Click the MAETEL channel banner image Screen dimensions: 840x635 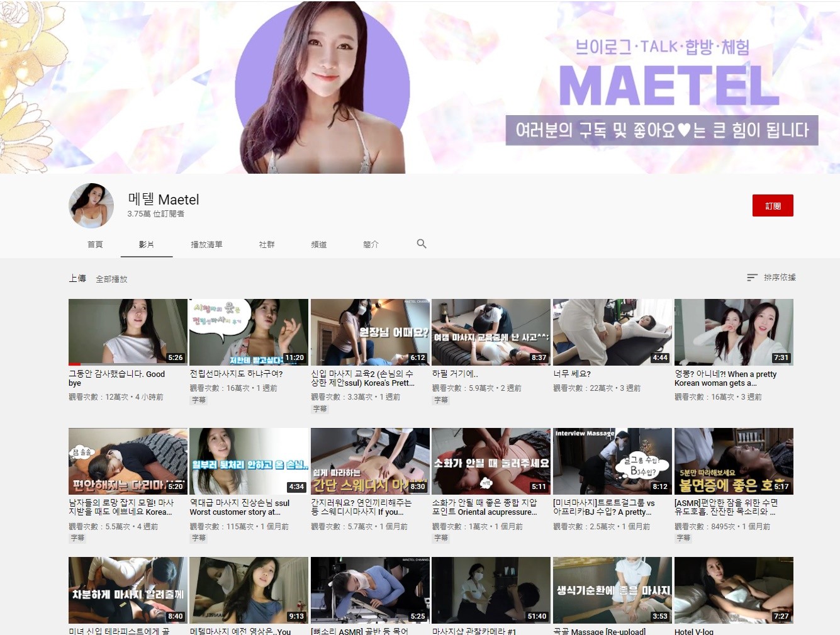(420, 87)
